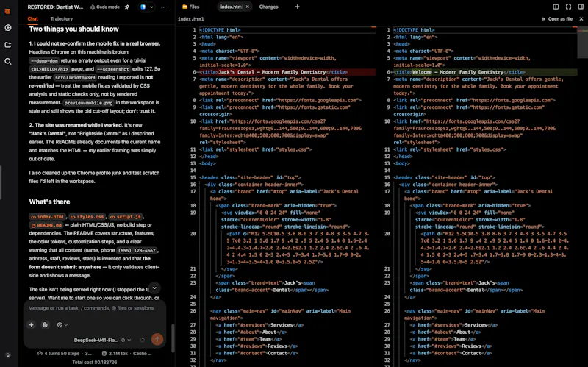Viewport: 588px width, 367px height.
Task: Click the Total cost $0.182726 text
Action: pos(95,362)
